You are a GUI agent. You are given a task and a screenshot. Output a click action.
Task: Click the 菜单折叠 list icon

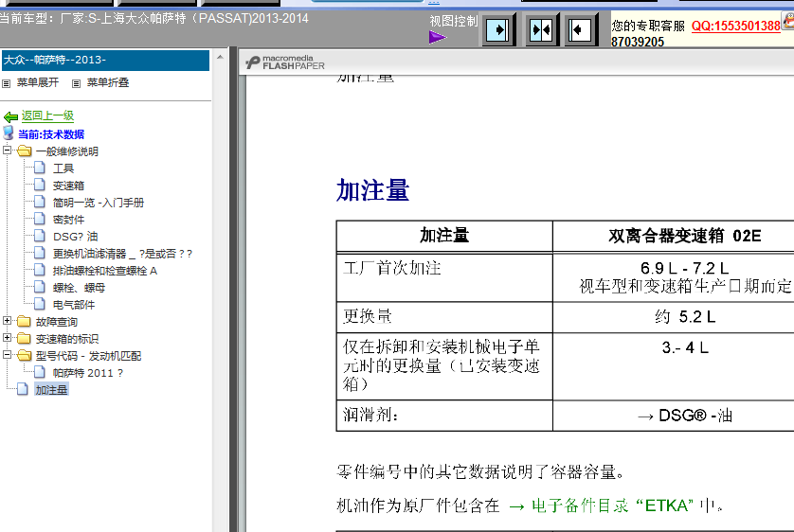(76, 83)
